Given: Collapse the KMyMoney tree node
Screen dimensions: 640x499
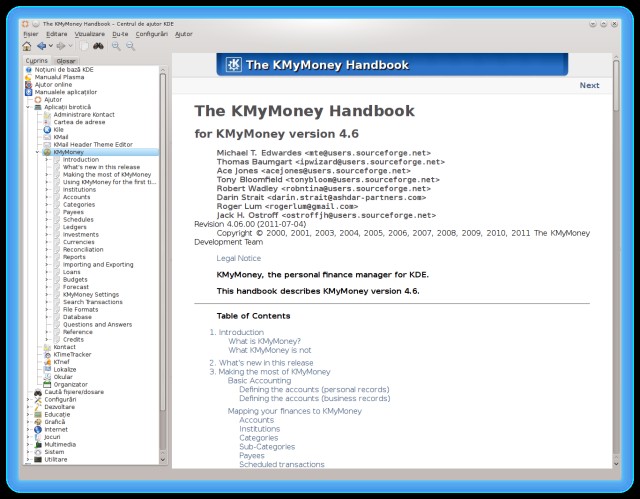Looking at the screenshot, I should coord(38,152).
